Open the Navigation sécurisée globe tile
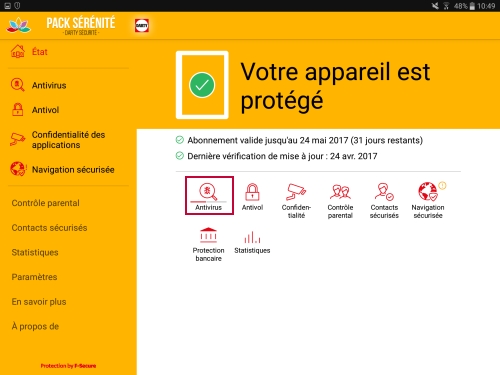This screenshot has height=375, width=500. 428,201
